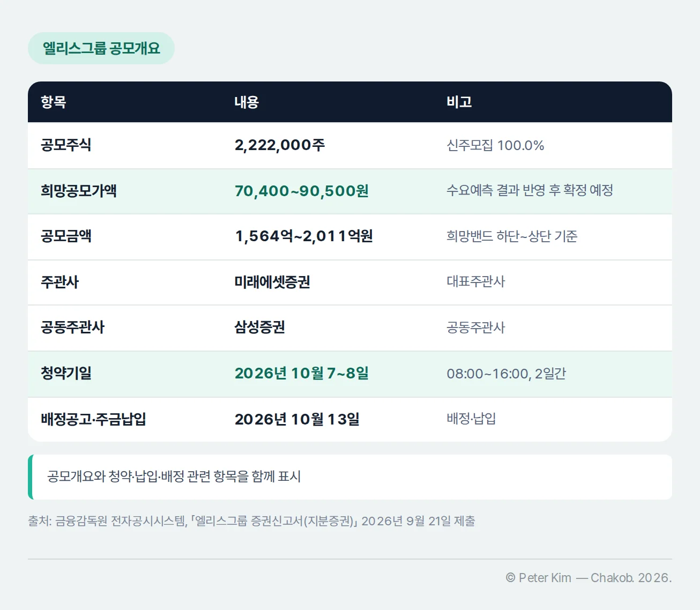Viewport: 700px width, 610px height.
Task: Click the 출처 금융감독원 전자공시시스템 source line
Action: (251, 521)
